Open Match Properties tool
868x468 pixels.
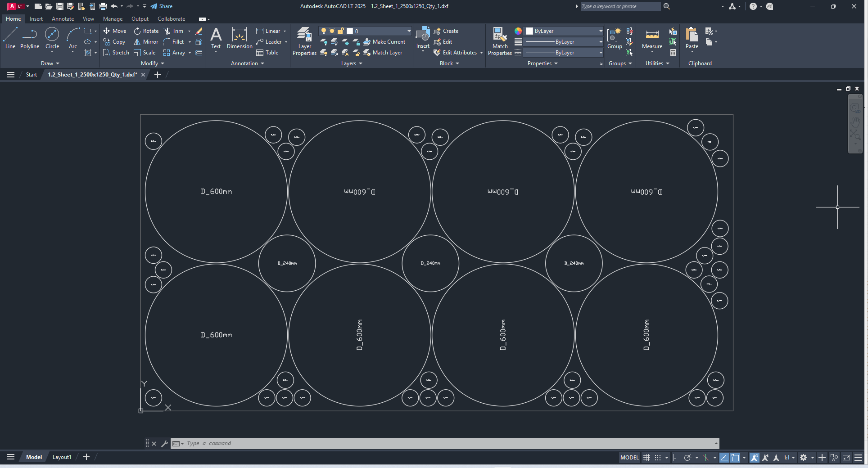point(500,41)
